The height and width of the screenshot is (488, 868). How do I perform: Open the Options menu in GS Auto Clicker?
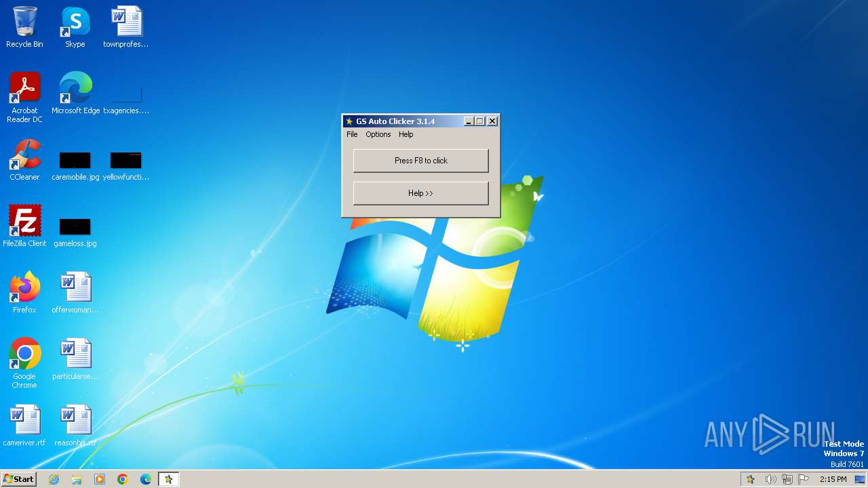pos(378,134)
